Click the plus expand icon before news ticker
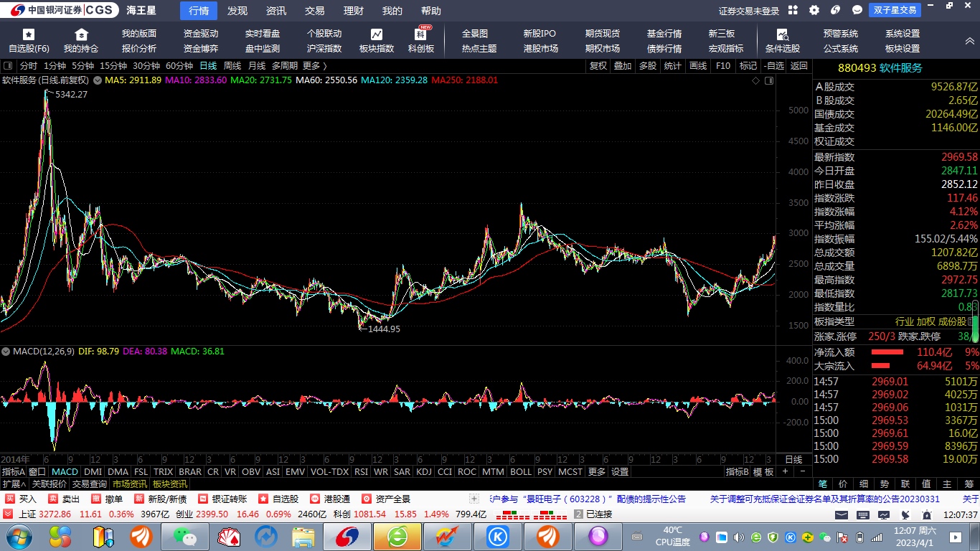 click(473, 499)
